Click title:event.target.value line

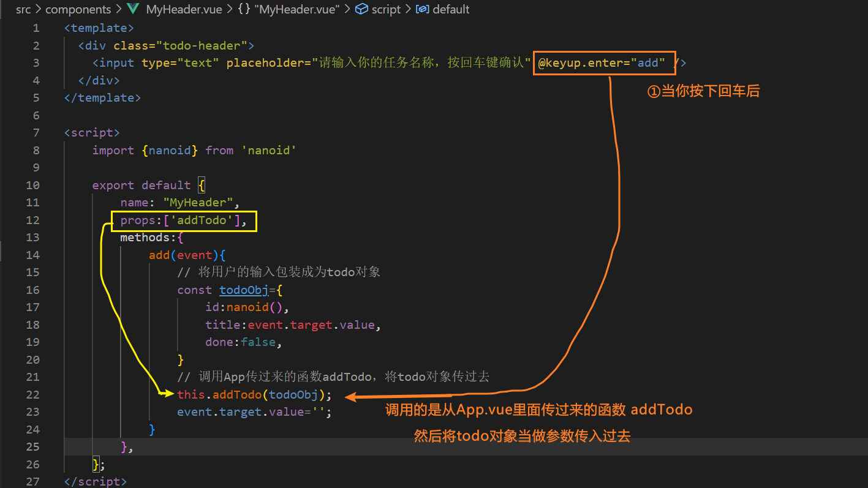(293, 325)
